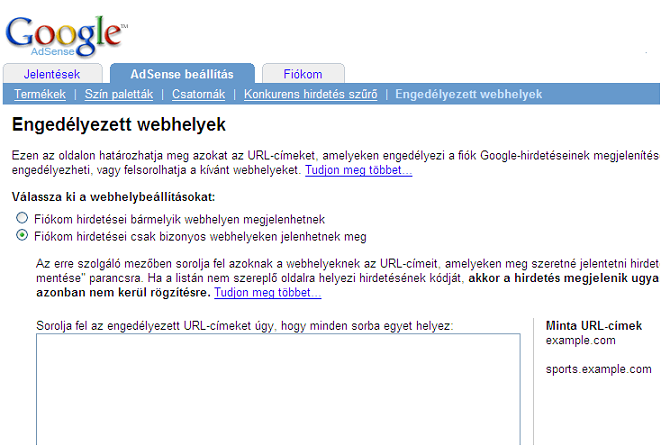Select Engedélyezett webhelyek submenu item
The width and height of the screenshot is (661, 446).
(469, 94)
